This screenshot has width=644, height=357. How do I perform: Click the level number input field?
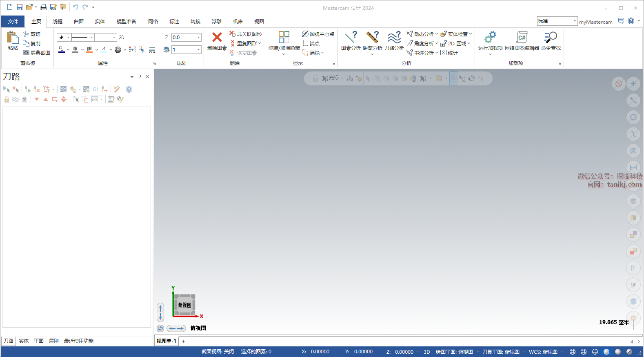click(x=184, y=50)
